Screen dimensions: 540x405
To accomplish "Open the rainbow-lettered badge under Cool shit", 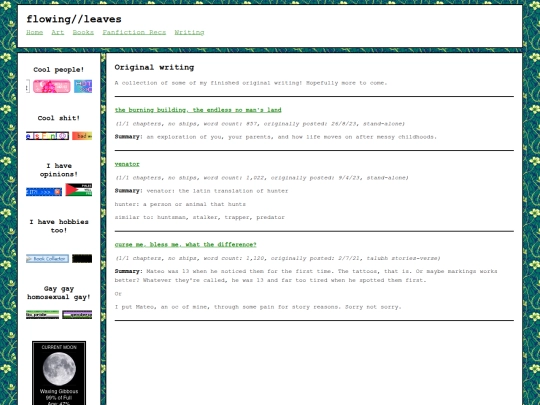I will [x=48, y=136].
